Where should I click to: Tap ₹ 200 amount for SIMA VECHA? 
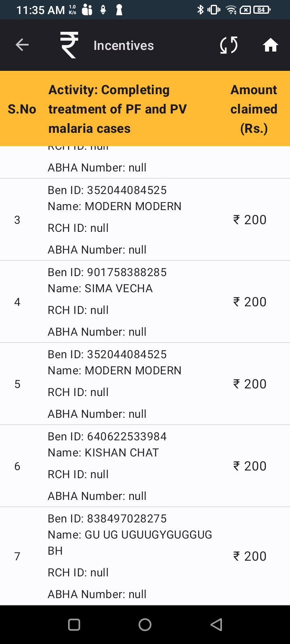point(250,302)
